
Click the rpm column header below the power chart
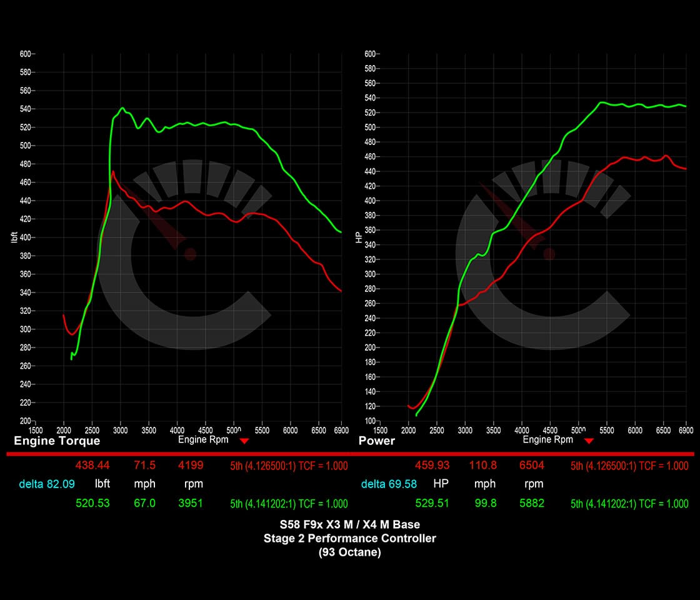(534, 484)
